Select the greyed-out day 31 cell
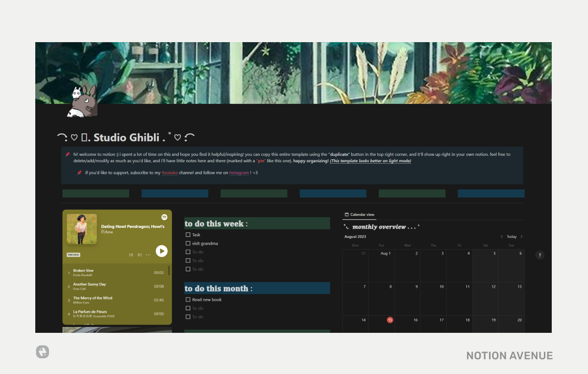 click(x=355, y=265)
